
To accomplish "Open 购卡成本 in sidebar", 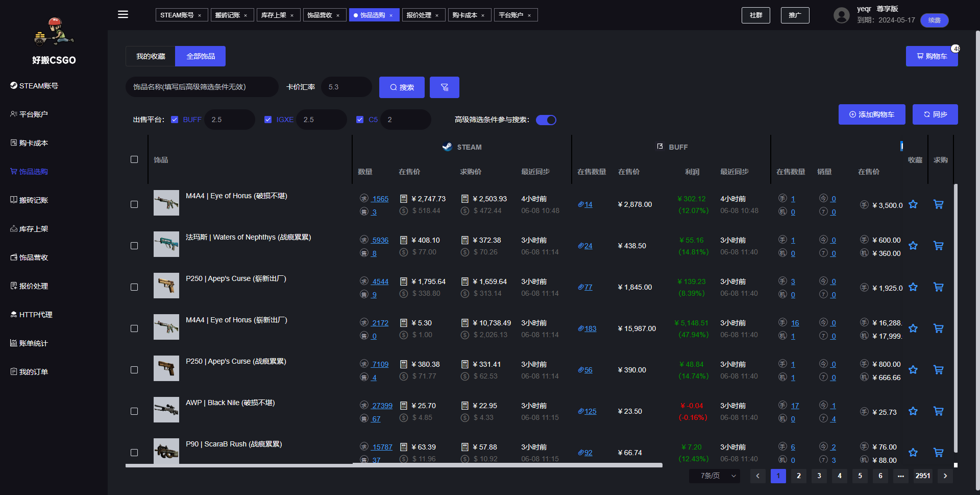I will coord(29,143).
